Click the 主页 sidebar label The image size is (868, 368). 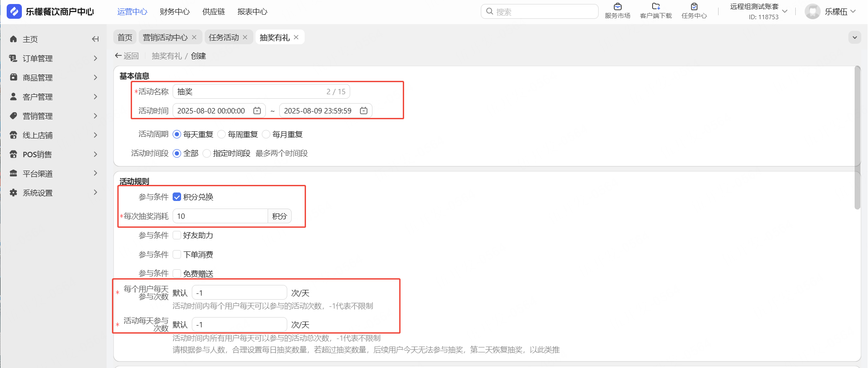click(30, 39)
